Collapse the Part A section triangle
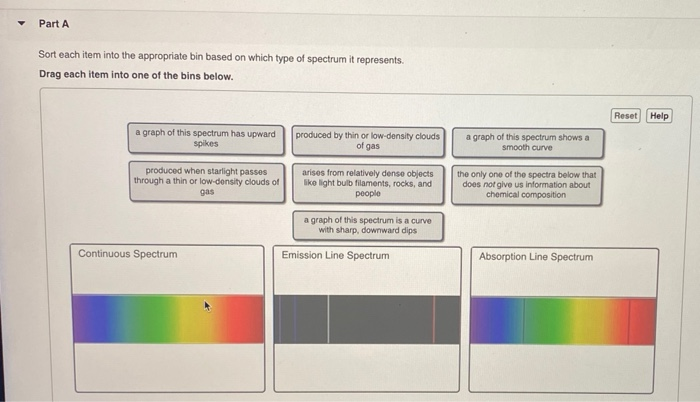The width and height of the screenshot is (700, 402). (x=21, y=23)
